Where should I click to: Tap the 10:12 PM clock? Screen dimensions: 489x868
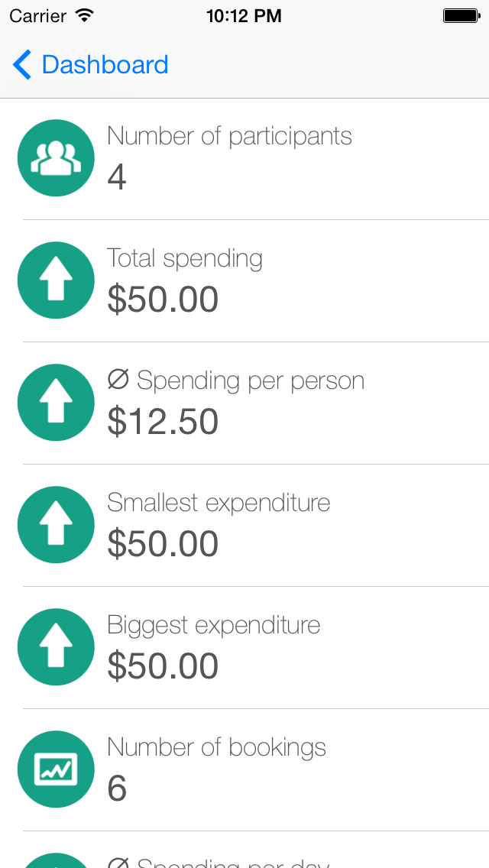coord(244,15)
